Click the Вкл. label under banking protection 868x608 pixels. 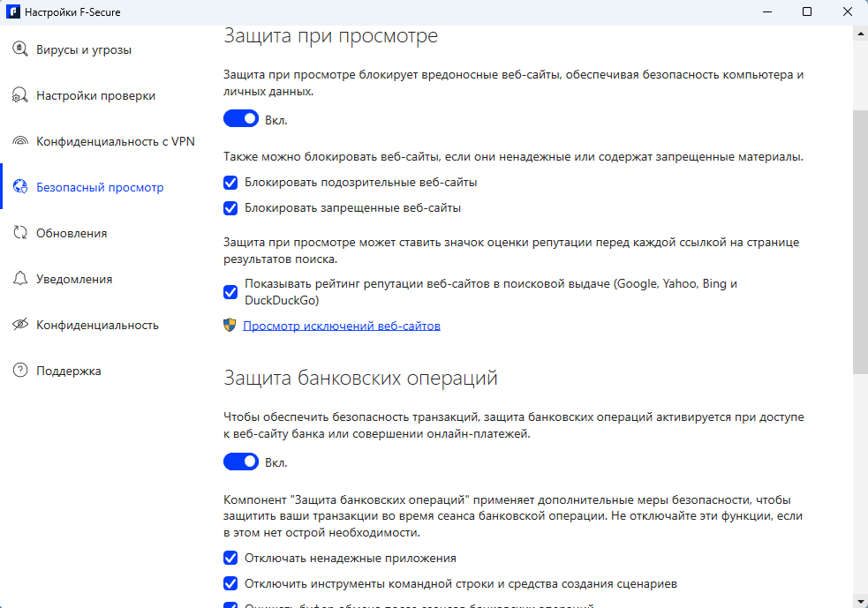coord(275,462)
